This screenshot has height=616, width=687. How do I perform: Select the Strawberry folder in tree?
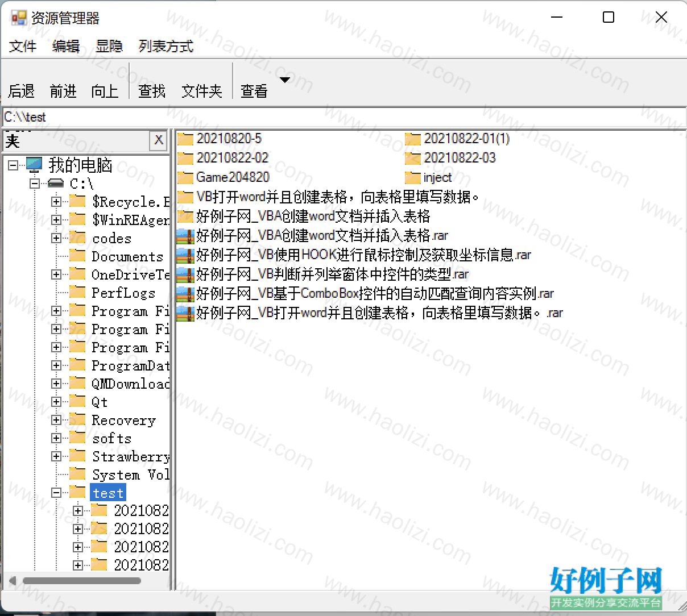pos(130,456)
